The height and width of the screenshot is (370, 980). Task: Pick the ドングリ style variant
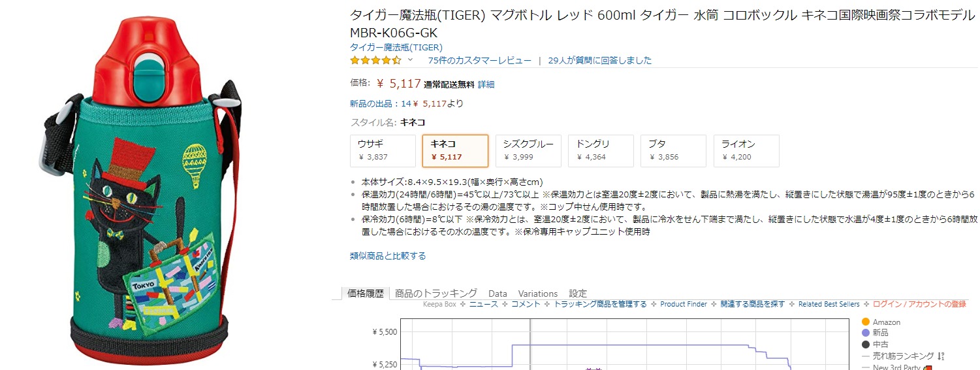[601, 150]
